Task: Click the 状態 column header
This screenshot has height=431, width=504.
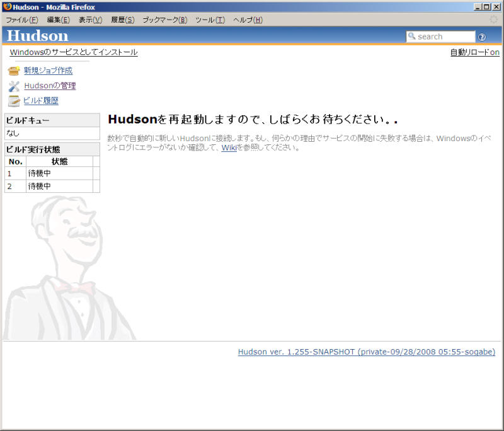Action: coord(59,162)
